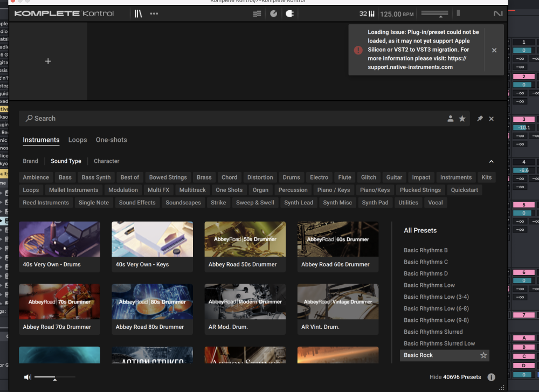539x392 pixels.
Task: Open 40s Very Own - Drums thumbnail
Action: pyautogui.click(x=59, y=239)
